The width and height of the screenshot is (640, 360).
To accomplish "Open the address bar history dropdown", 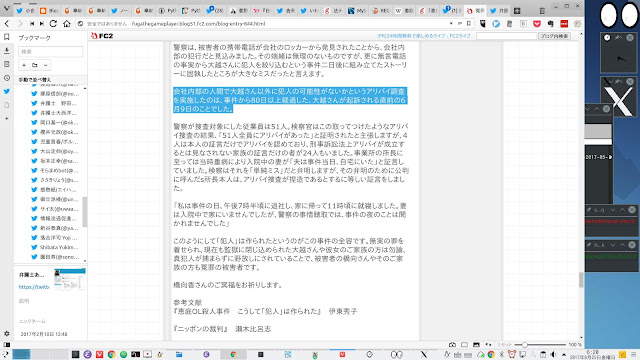I will [451, 24].
